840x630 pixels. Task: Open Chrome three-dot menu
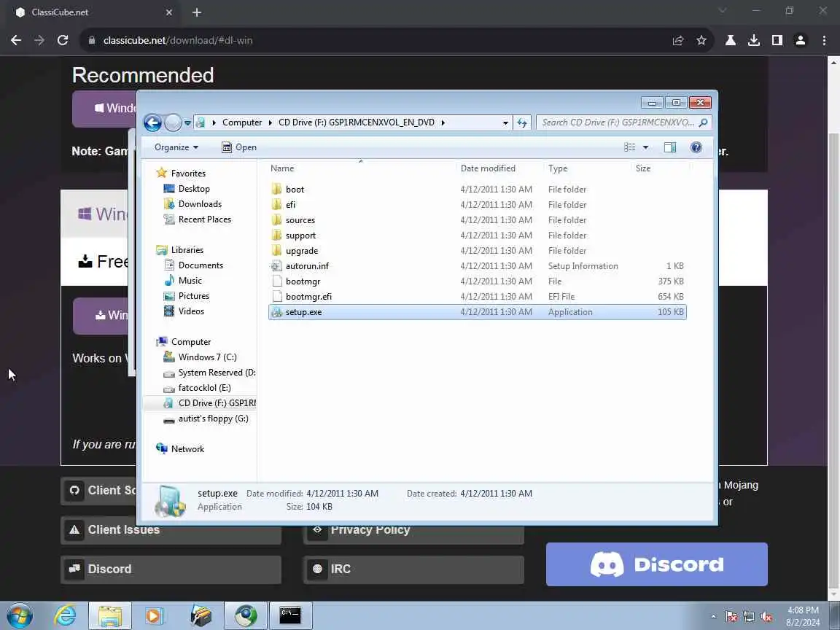824,40
